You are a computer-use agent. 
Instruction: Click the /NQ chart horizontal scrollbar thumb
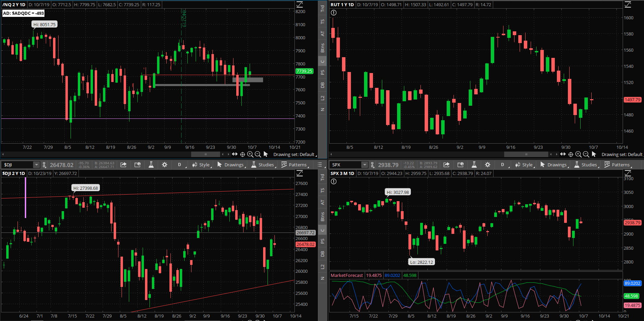pyautogui.click(x=206, y=154)
